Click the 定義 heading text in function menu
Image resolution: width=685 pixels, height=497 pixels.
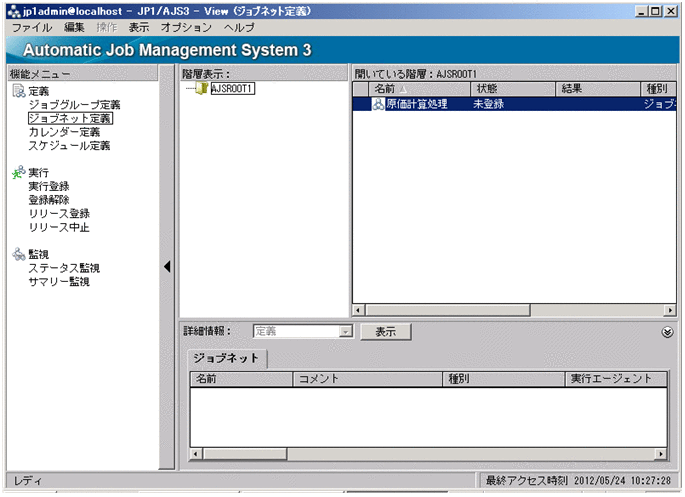click(39, 91)
